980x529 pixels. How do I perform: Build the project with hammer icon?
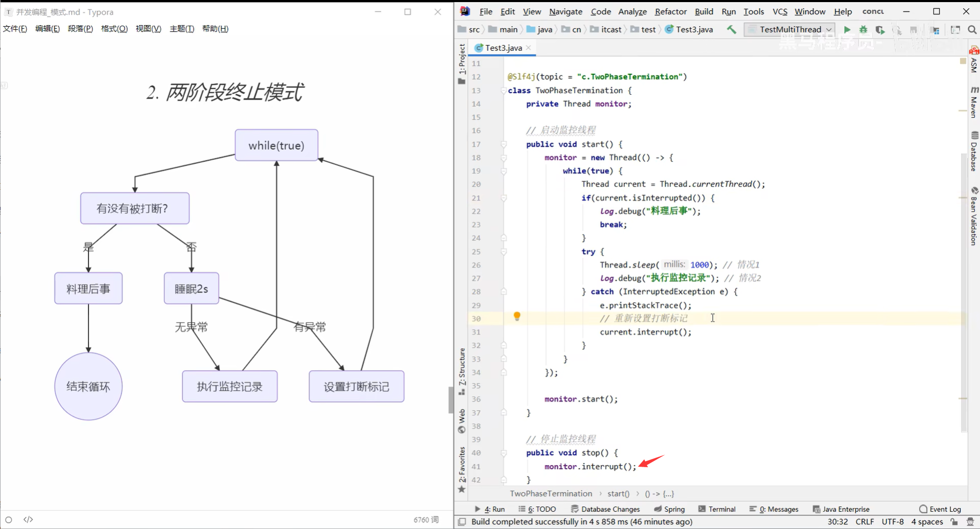tap(731, 29)
